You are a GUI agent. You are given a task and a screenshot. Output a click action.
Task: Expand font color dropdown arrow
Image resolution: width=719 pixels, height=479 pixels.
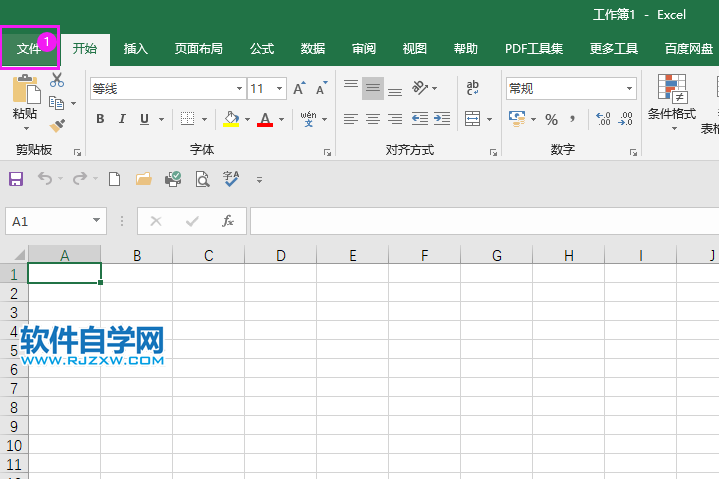(x=282, y=120)
